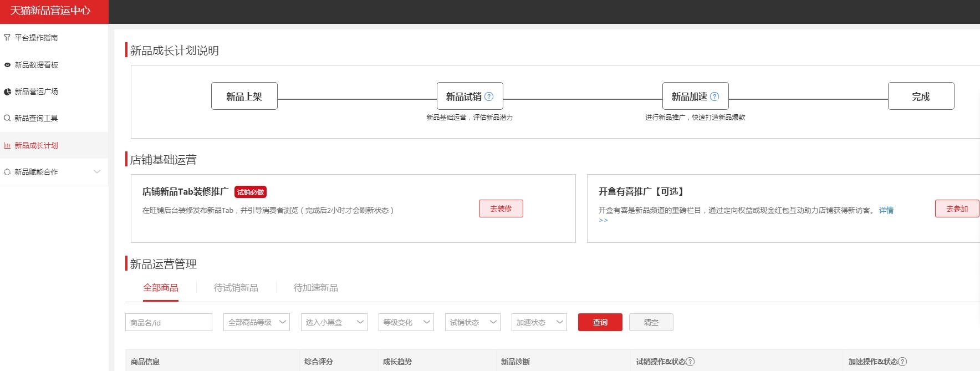
Task: Click 新品营运广场 pie chart icon
Action: pyautogui.click(x=7, y=92)
